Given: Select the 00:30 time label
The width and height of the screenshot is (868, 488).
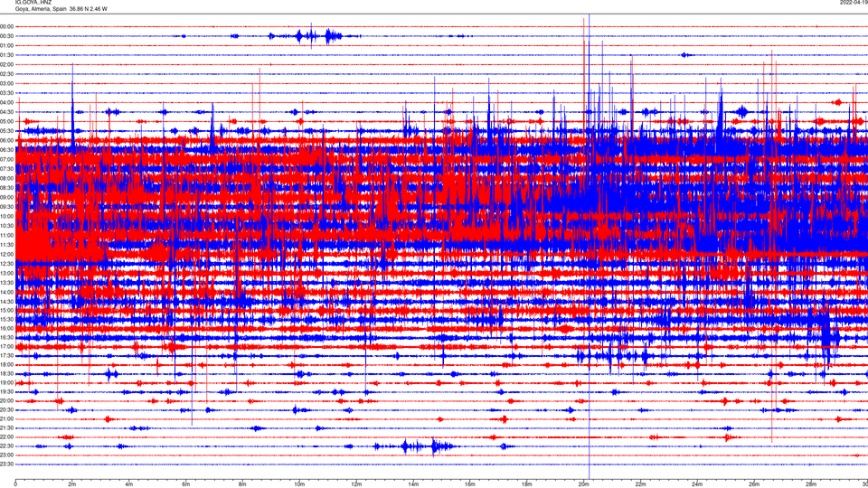Looking at the screenshot, I should click(x=6, y=36).
